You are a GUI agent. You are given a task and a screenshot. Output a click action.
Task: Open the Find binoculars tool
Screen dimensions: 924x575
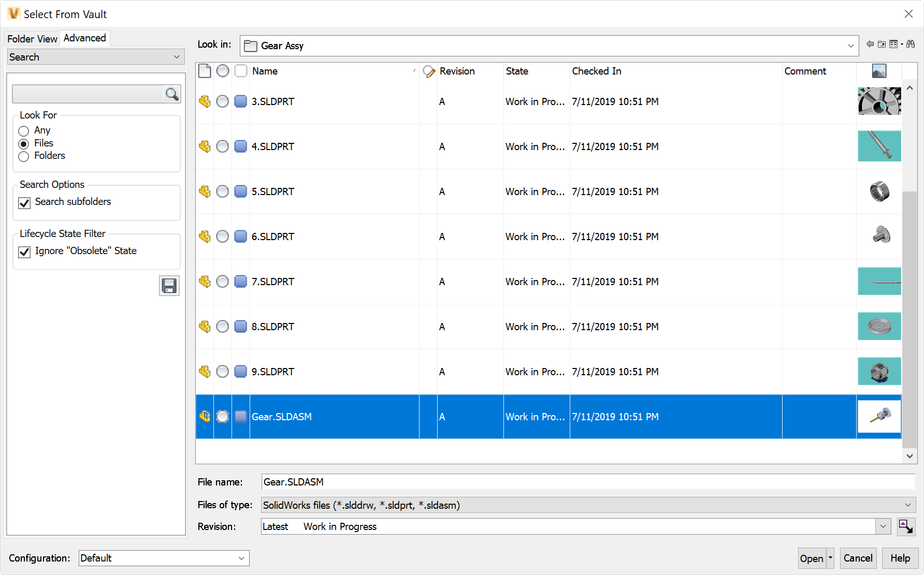tap(911, 44)
